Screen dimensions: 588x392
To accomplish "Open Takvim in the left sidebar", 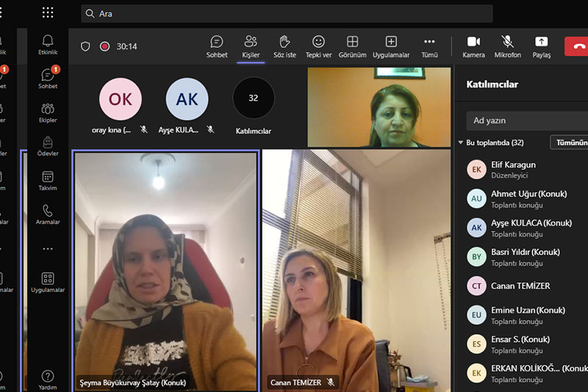I will pos(48,180).
